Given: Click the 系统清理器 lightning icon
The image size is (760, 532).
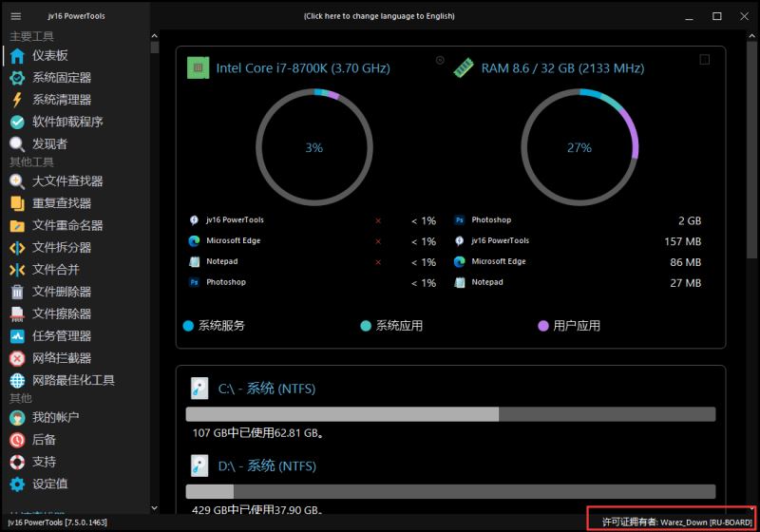Looking at the screenshot, I should pos(17,100).
